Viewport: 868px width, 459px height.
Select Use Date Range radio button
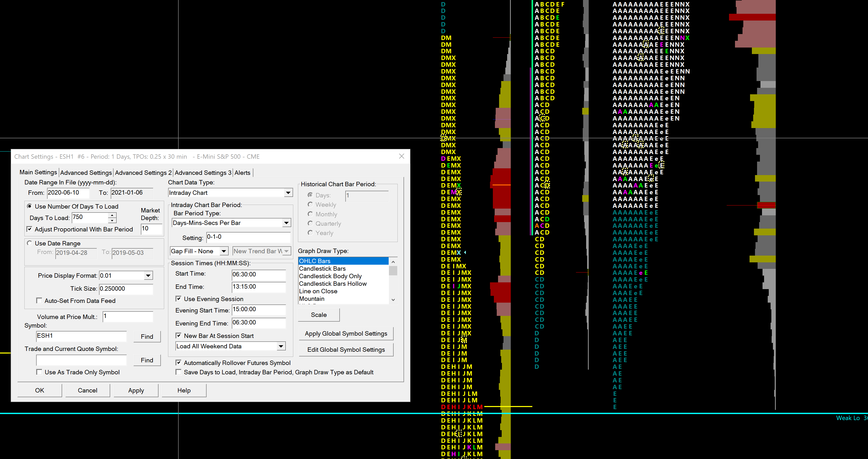point(30,243)
